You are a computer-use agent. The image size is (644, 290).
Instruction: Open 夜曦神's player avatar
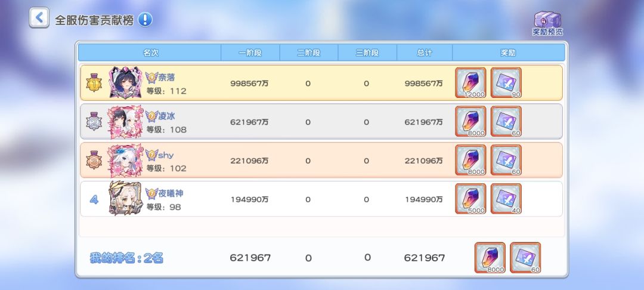tap(126, 198)
